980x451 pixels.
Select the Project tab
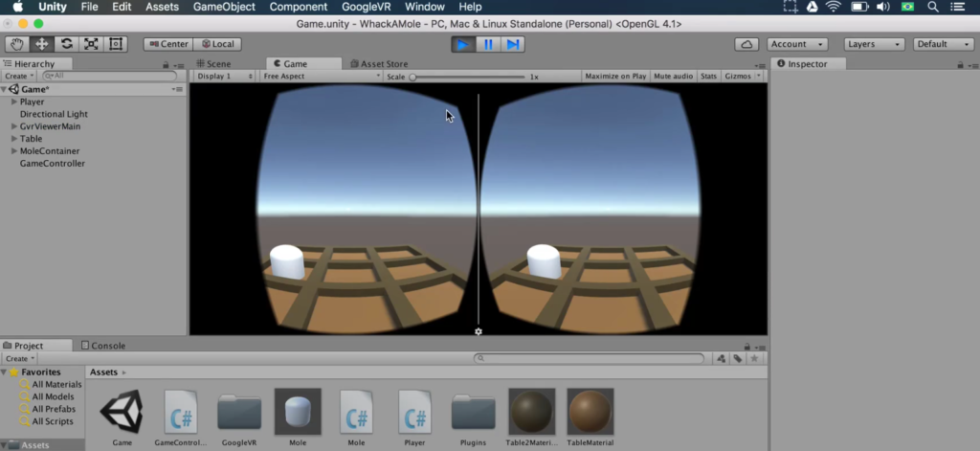click(35, 346)
